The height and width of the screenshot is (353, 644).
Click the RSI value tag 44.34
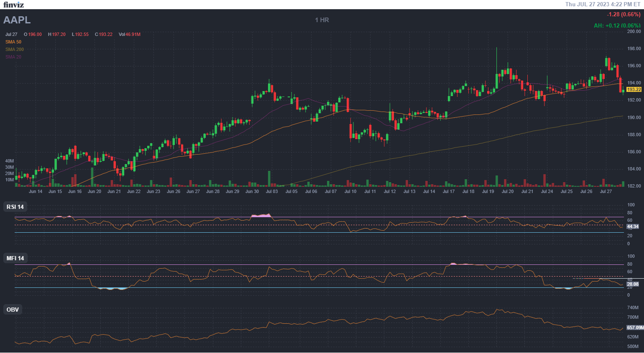pos(633,226)
